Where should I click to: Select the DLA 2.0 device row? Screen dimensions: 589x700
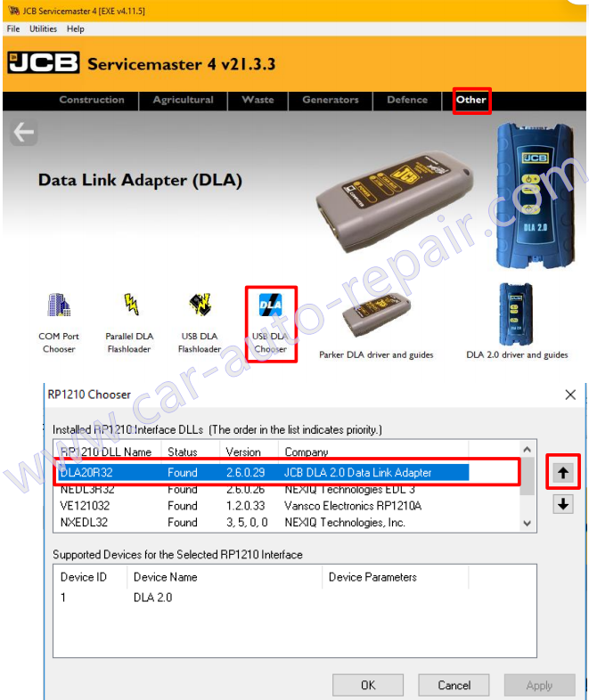coord(264,598)
